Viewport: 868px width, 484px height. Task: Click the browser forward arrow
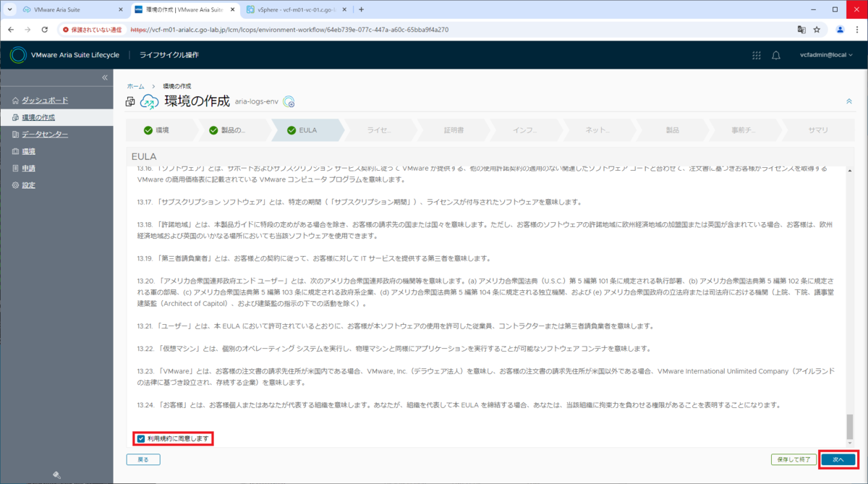pos(28,30)
